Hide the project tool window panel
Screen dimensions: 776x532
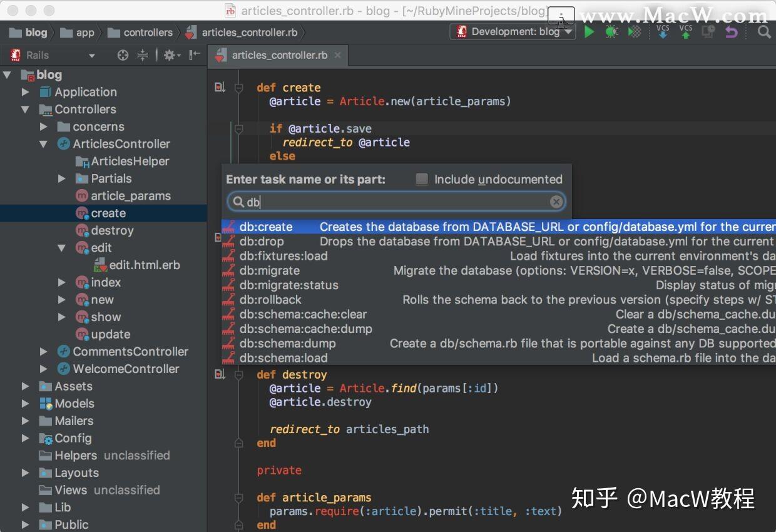[x=195, y=55]
